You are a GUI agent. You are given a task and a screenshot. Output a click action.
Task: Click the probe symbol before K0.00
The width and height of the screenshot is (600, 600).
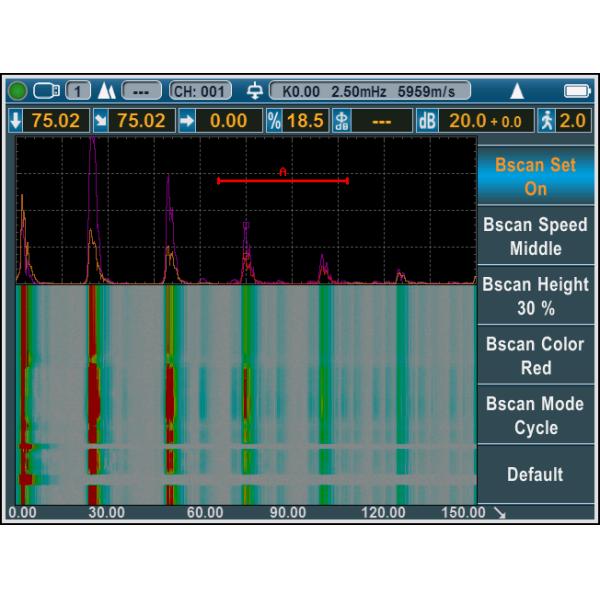pos(255,91)
